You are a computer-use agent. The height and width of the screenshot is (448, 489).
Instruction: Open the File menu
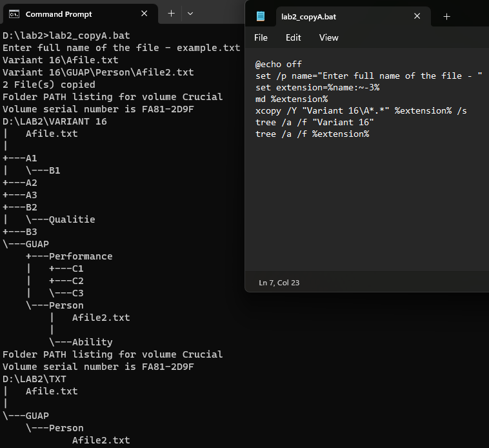261,37
